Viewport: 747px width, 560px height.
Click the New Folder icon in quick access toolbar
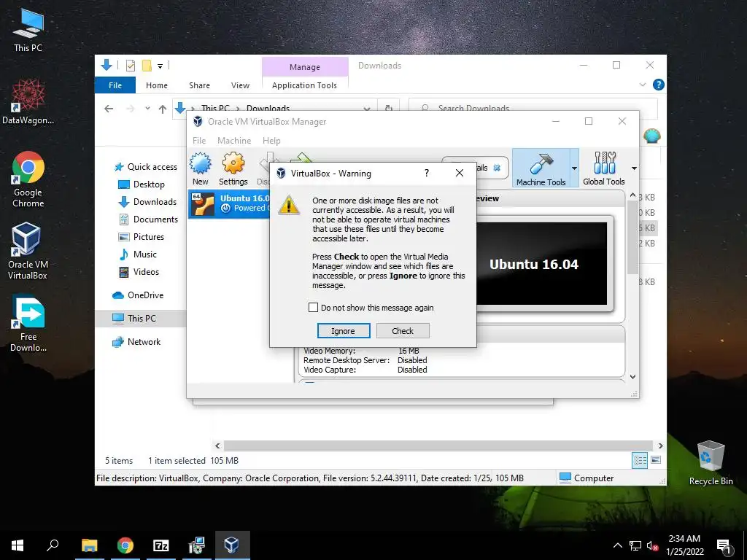click(x=147, y=66)
